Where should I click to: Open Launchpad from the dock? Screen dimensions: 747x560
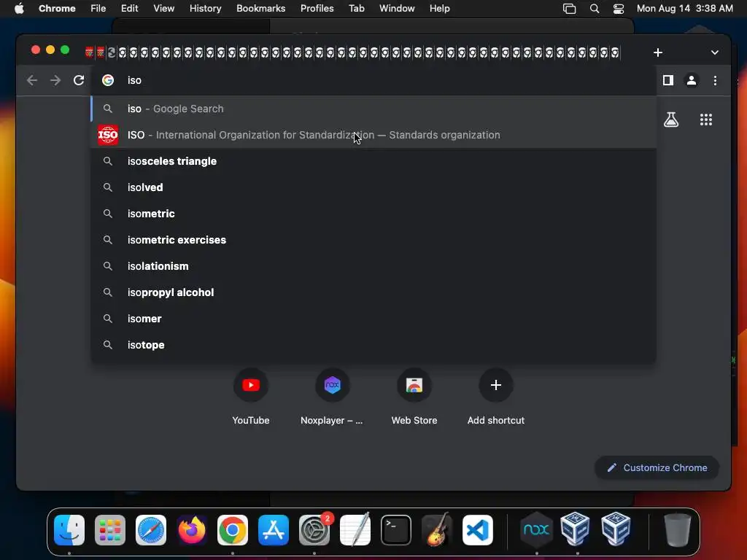pos(110,529)
